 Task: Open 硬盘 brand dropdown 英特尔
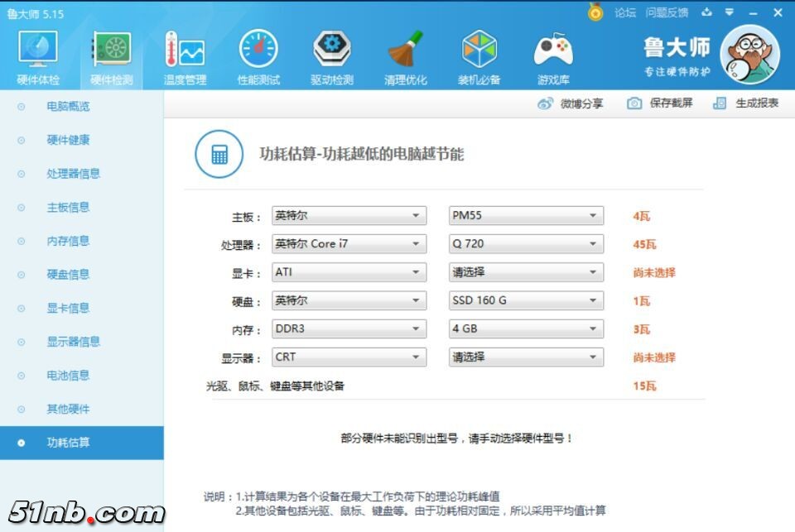(x=349, y=300)
